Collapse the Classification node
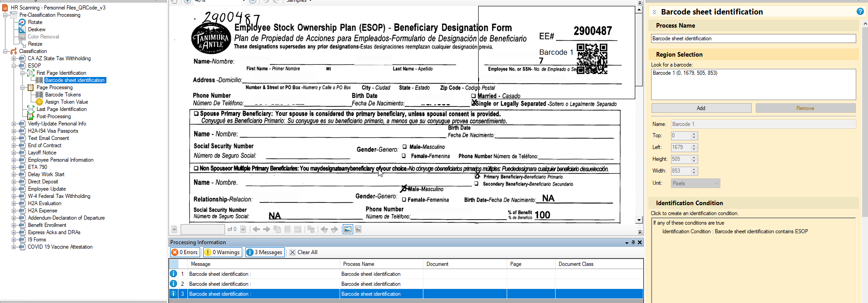This screenshot has width=868, height=303. [x=5, y=51]
